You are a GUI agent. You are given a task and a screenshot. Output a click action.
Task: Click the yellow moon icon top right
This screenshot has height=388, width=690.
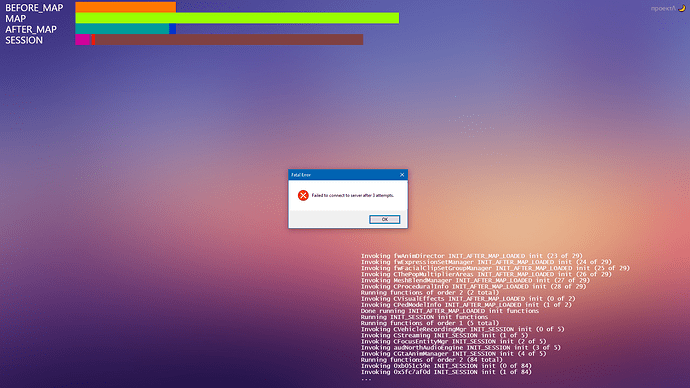click(x=682, y=8)
